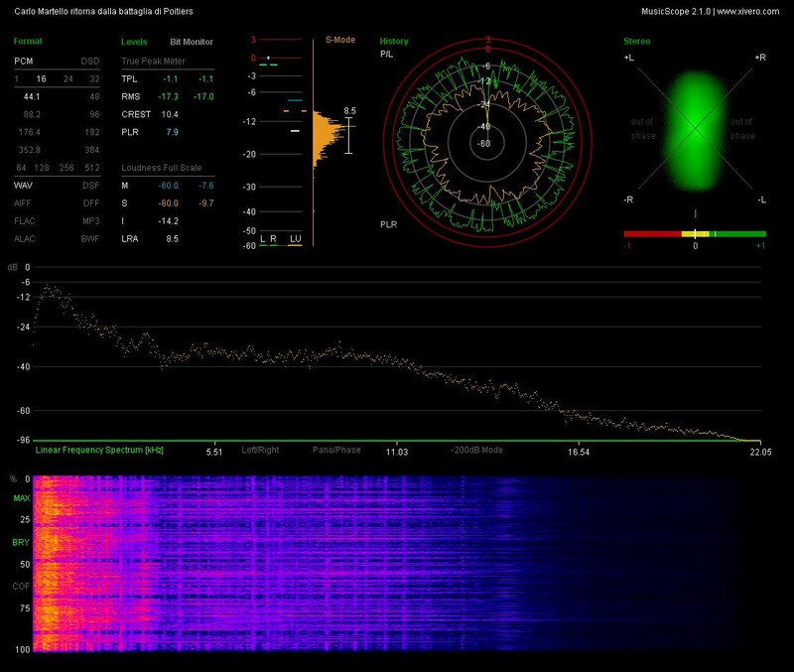This screenshot has height=672, width=794.
Task: Toggle the -200dB Mode option
Action: click(477, 450)
